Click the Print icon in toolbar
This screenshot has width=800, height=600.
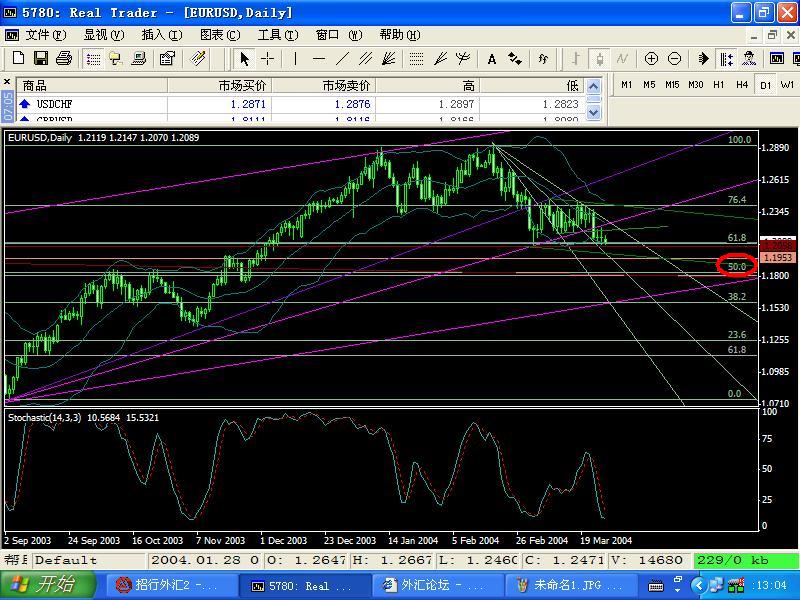(63, 59)
